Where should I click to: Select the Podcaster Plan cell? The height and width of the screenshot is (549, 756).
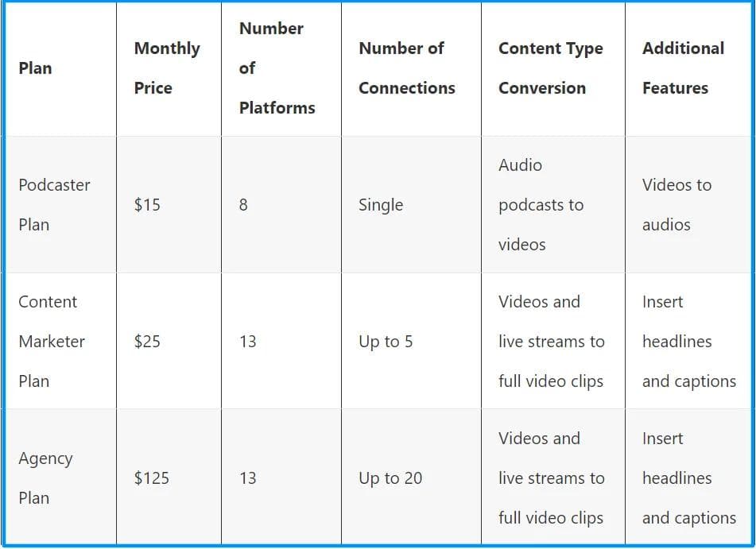[x=54, y=204]
